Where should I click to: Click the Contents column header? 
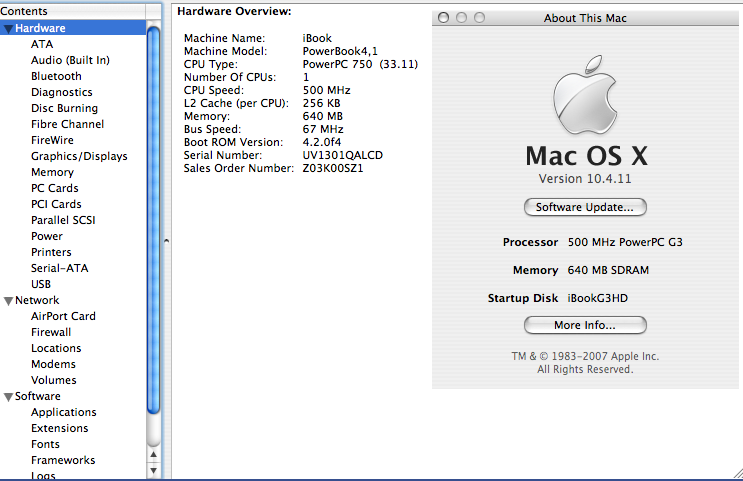tap(73, 11)
